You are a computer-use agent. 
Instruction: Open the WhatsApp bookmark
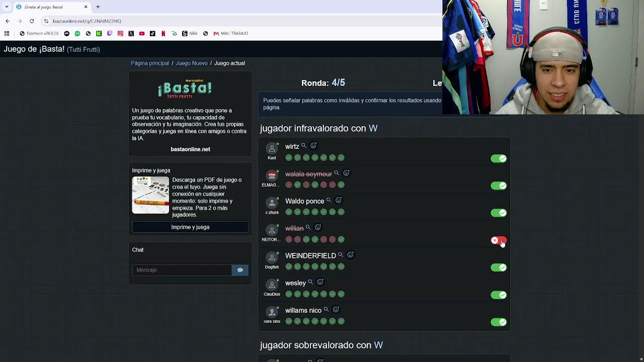(77, 33)
